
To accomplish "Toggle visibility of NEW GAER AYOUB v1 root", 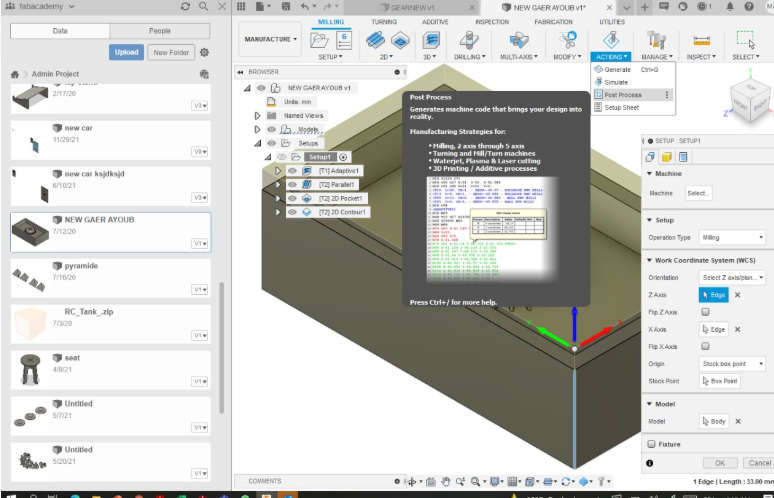I will [x=261, y=88].
